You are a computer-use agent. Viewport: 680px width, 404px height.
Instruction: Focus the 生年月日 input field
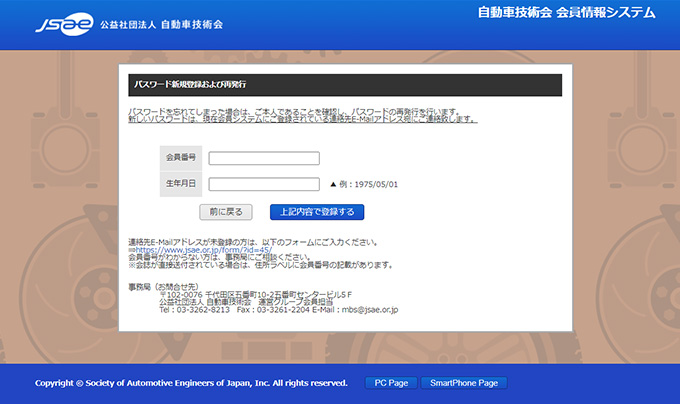[264, 184]
